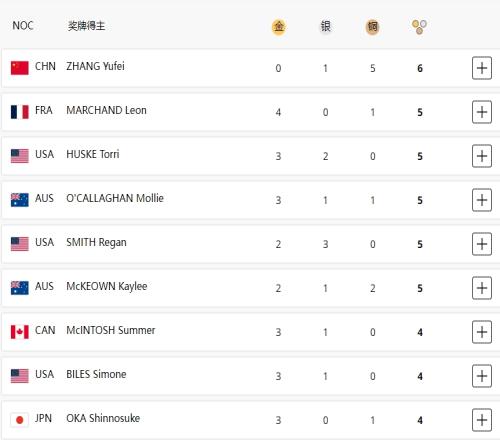The image size is (500, 440).
Task: Expand BILES Simone medal details
Action: (482, 376)
